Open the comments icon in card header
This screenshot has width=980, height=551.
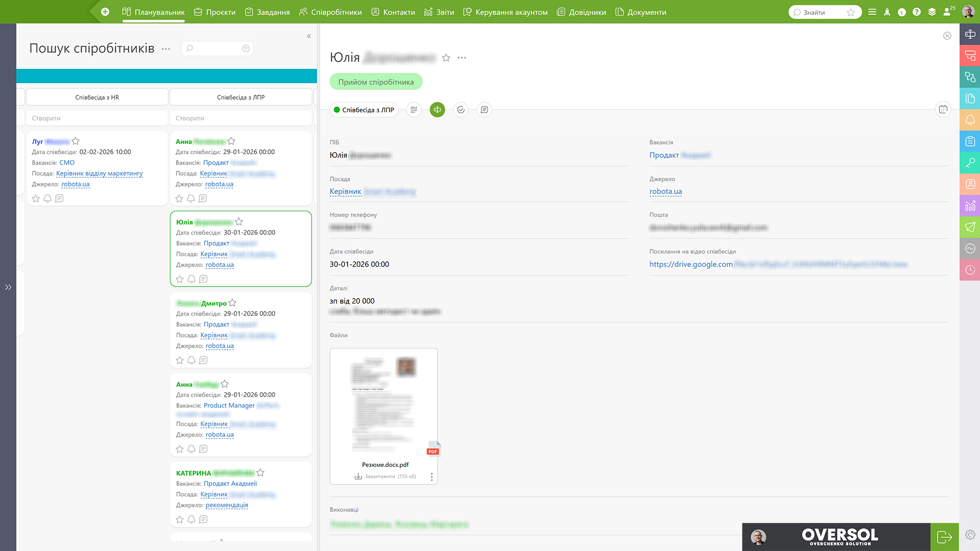pos(484,110)
